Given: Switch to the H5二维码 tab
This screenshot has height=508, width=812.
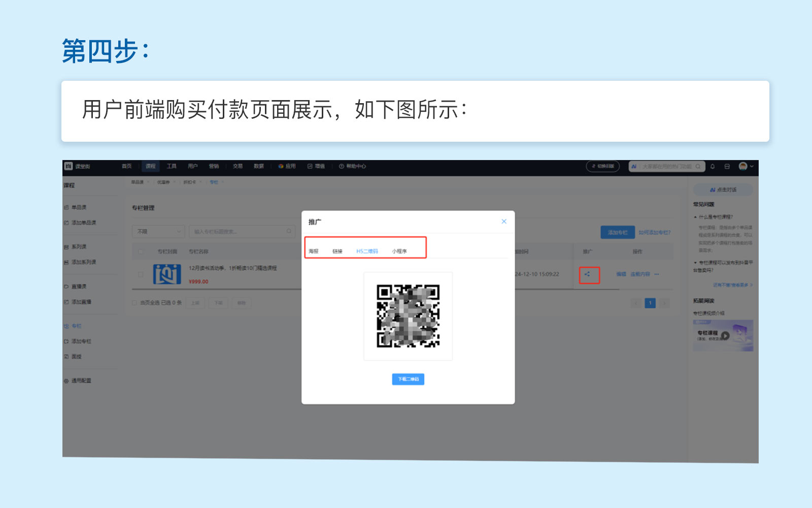Looking at the screenshot, I should (367, 251).
